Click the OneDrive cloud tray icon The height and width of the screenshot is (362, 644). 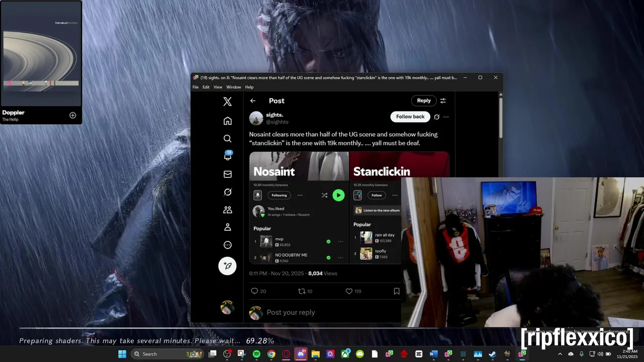(x=571, y=354)
